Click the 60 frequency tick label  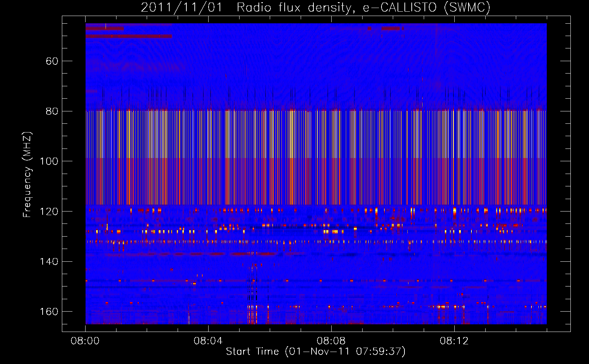pos(52,61)
